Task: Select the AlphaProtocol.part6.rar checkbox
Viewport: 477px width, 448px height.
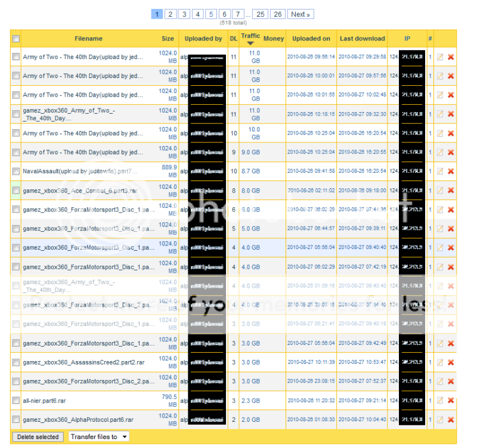Action: [x=16, y=419]
